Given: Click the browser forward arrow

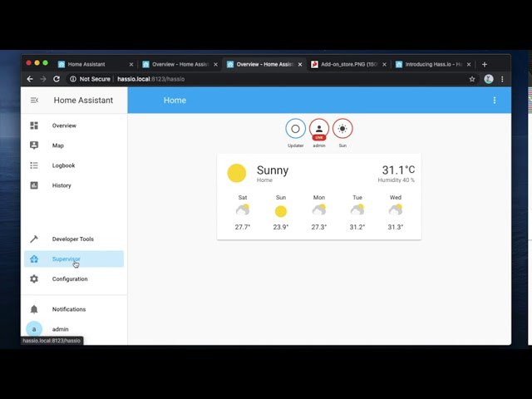Looking at the screenshot, I should click(43, 79).
